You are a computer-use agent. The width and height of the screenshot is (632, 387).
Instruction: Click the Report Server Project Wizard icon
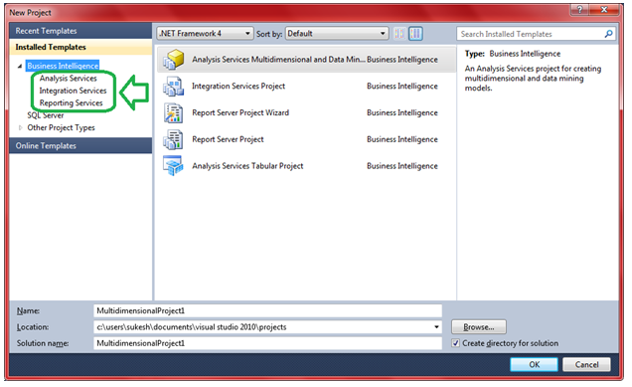[x=174, y=113]
